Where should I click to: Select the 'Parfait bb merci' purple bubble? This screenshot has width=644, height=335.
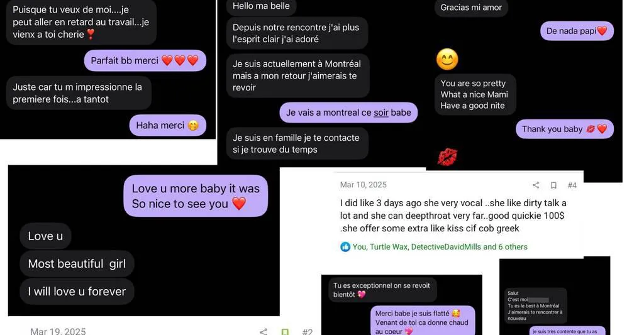[145, 61]
